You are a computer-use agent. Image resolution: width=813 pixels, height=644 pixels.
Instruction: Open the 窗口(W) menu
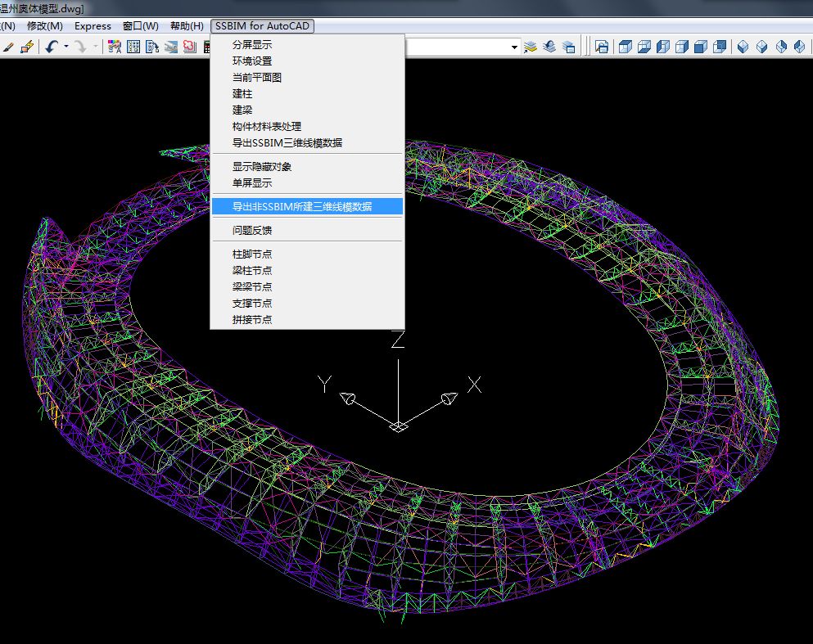pos(141,26)
